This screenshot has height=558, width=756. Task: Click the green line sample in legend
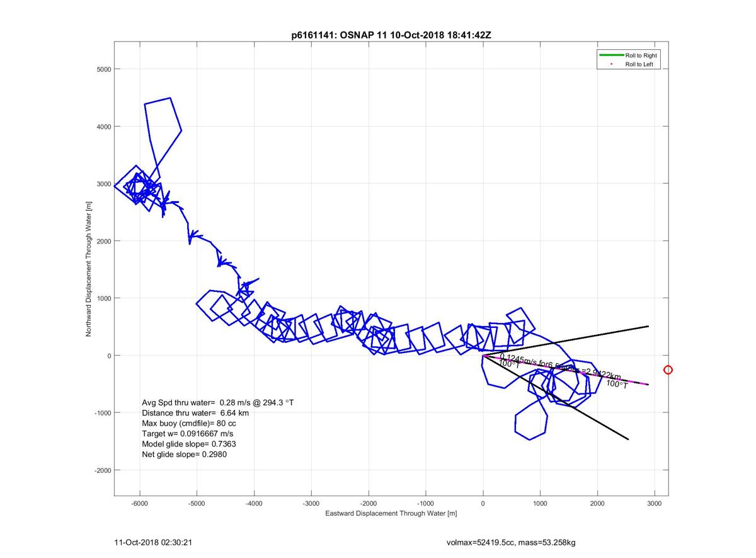click(x=610, y=55)
